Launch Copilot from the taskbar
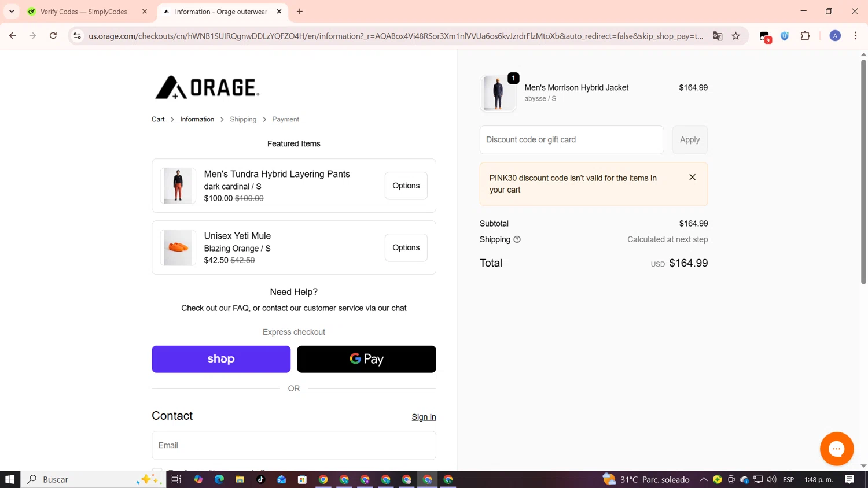 pyautogui.click(x=198, y=479)
